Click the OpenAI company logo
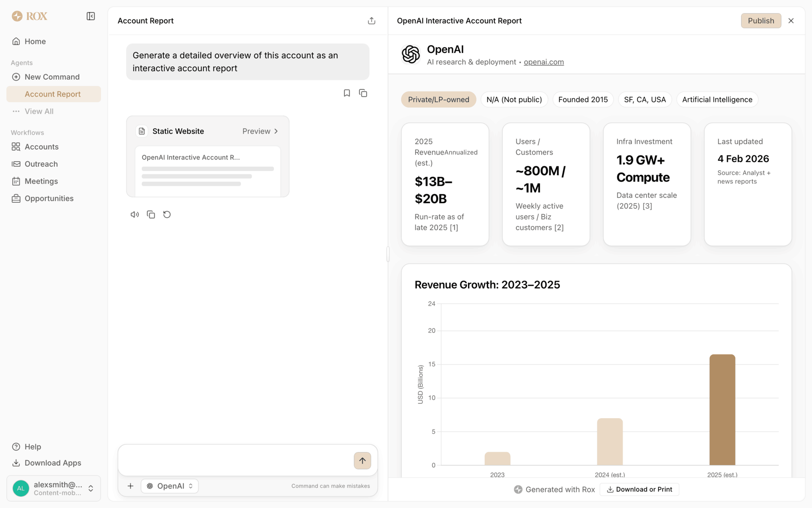This screenshot has width=812, height=508. click(x=411, y=54)
